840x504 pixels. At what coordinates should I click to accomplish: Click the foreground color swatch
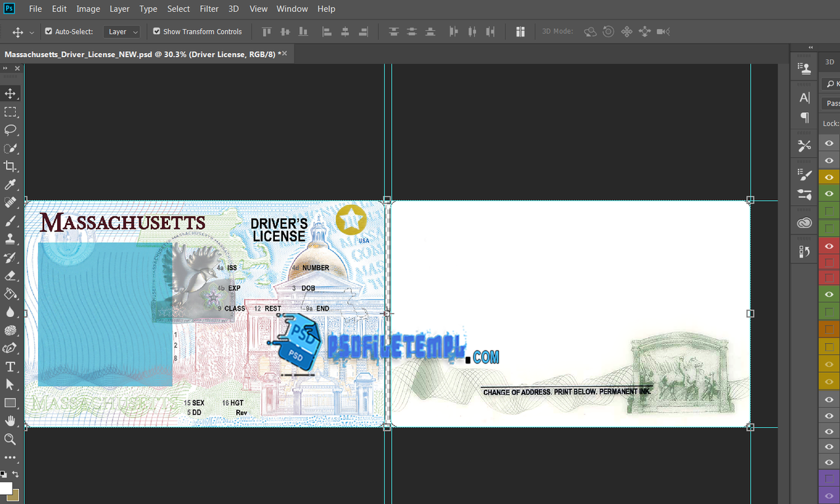pyautogui.click(x=5, y=489)
